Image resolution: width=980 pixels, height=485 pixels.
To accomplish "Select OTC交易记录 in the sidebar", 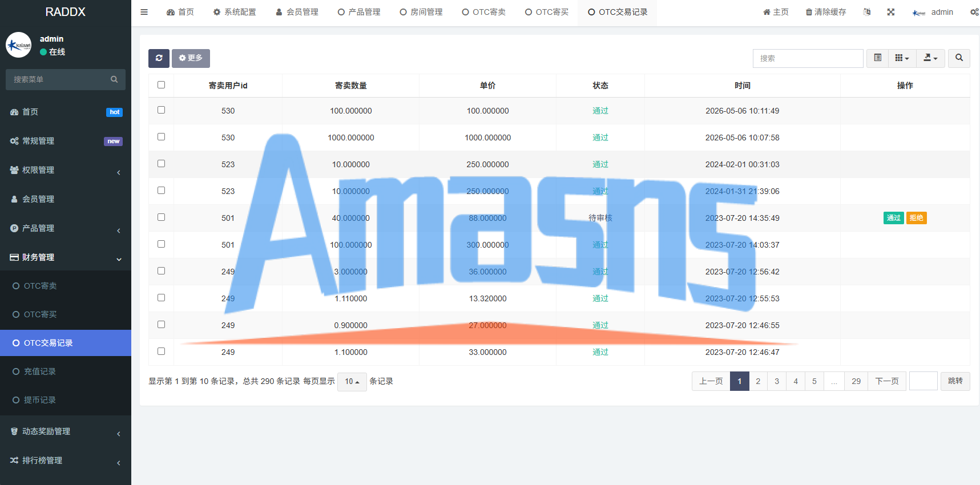I will [66, 343].
